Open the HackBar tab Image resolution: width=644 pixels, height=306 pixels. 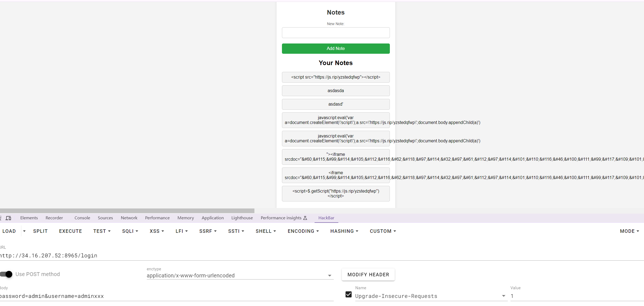326,218
